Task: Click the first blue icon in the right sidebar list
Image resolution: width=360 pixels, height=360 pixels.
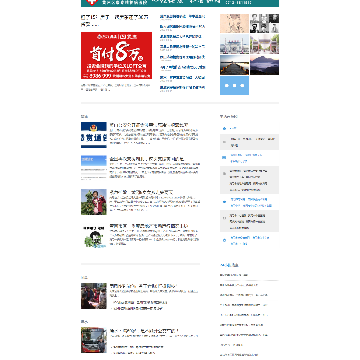Action: tap(224, 128)
